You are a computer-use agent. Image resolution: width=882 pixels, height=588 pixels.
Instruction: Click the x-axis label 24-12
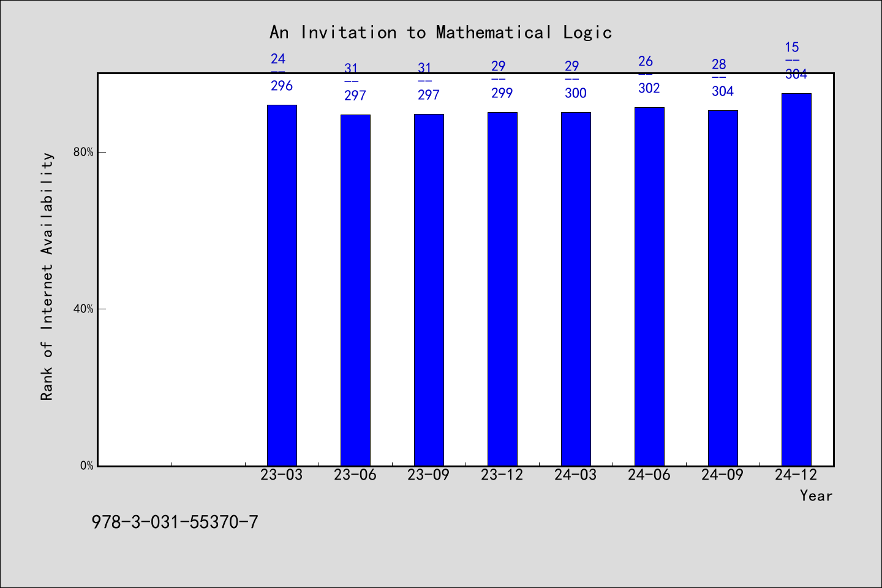pyautogui.click(x=796, y=475)
